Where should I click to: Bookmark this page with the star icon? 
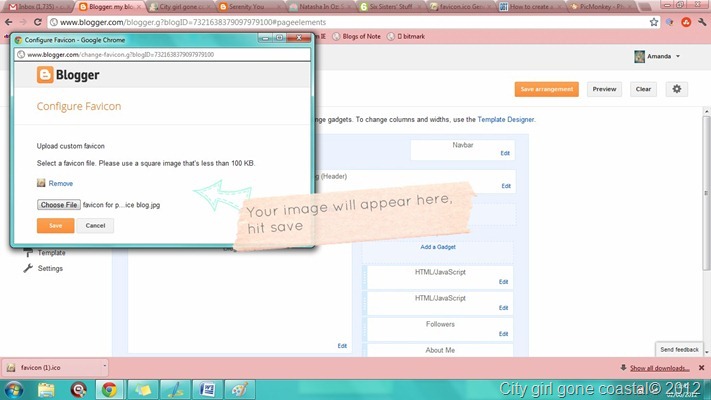pyautogui.click(x=653, y=22)
